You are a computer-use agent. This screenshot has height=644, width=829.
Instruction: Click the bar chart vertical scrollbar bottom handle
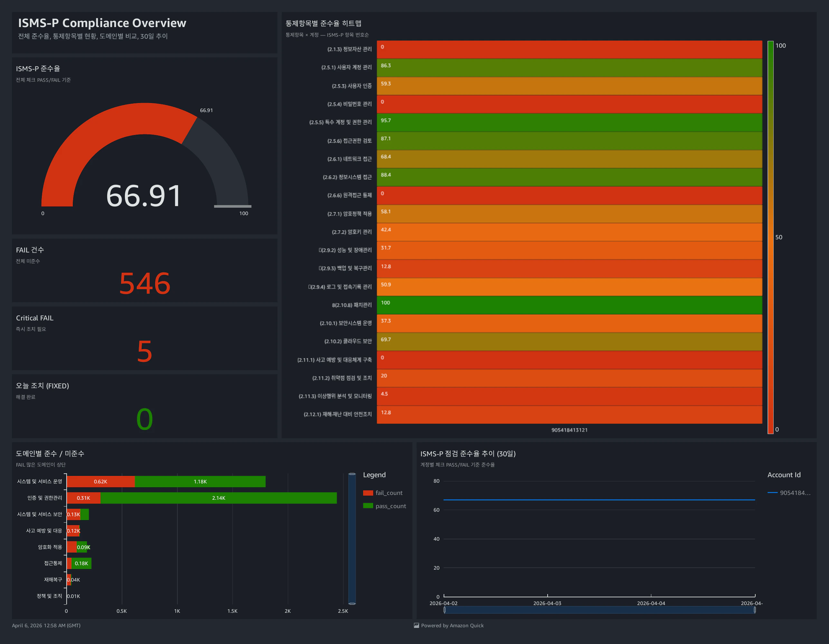[x=352, y=603]
